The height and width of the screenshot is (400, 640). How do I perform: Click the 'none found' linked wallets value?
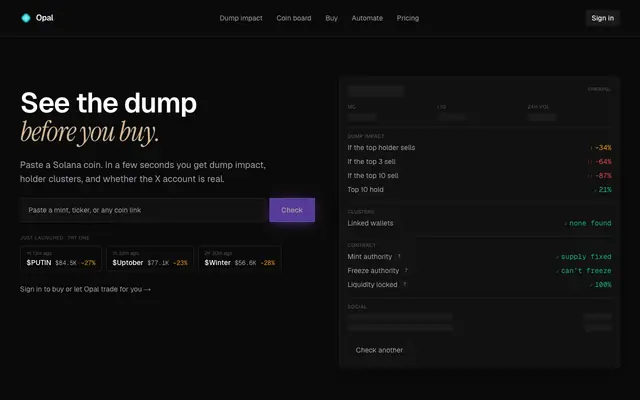(x=590, y=223)
